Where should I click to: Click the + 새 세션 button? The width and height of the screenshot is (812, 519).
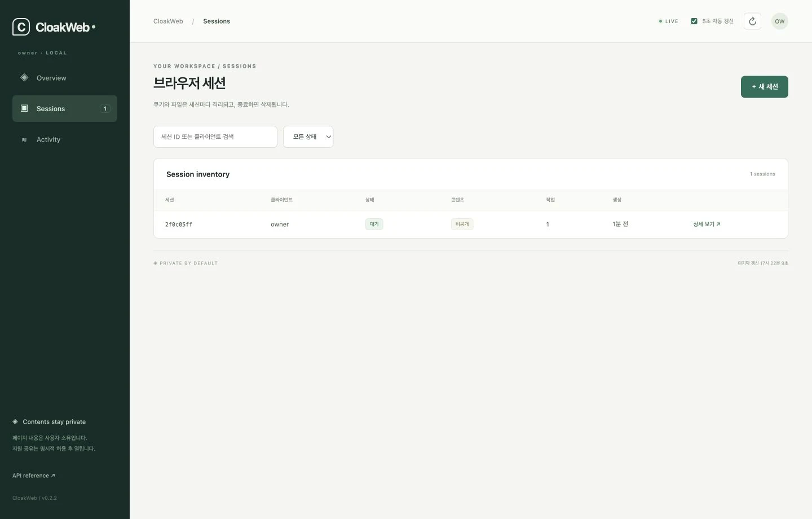(764, 87)
